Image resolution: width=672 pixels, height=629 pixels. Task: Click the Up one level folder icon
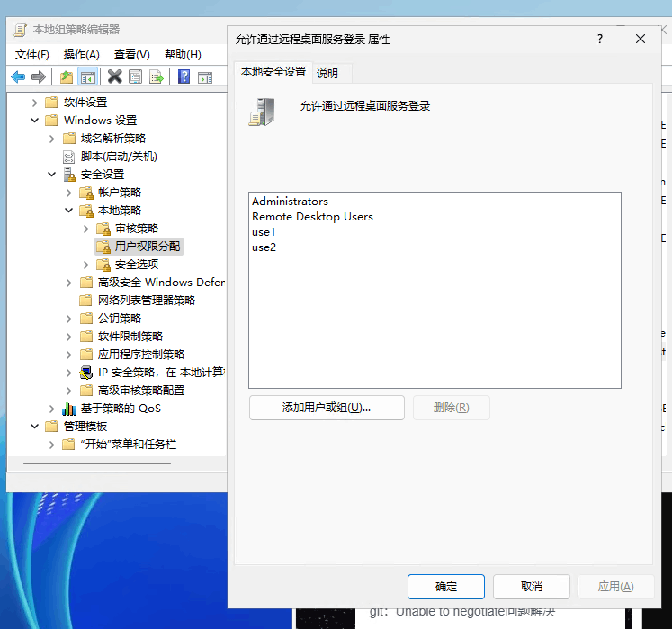click(x=67, y=77)
